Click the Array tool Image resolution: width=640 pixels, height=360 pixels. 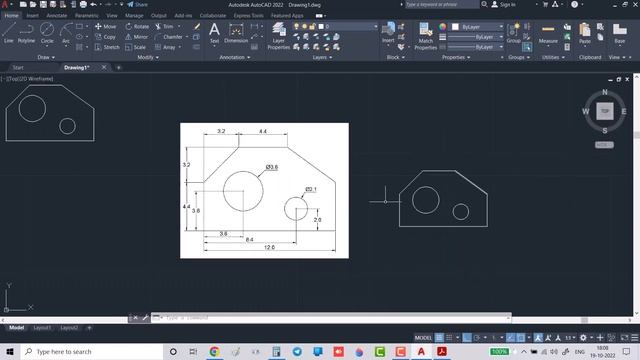click(165, 47)
